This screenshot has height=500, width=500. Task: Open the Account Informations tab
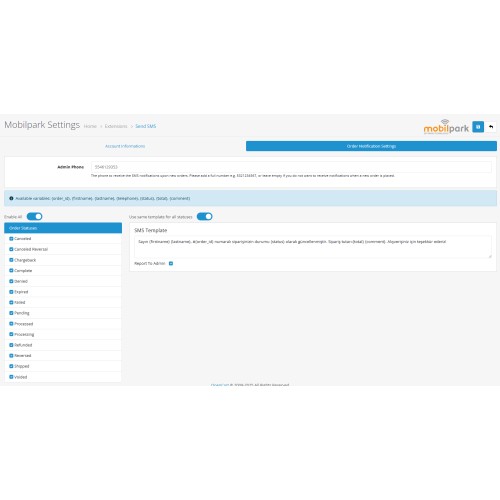[x=125, y=146]
